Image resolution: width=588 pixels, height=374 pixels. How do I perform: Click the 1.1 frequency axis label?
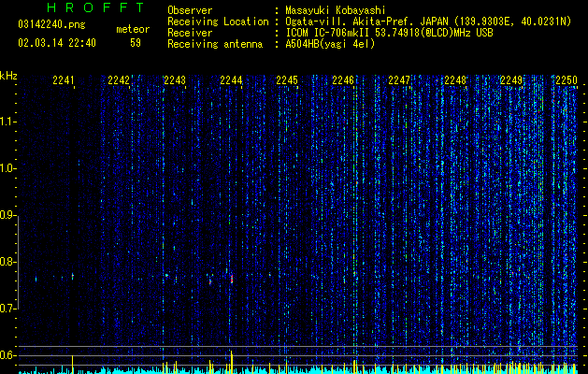[x=8, y=122]
